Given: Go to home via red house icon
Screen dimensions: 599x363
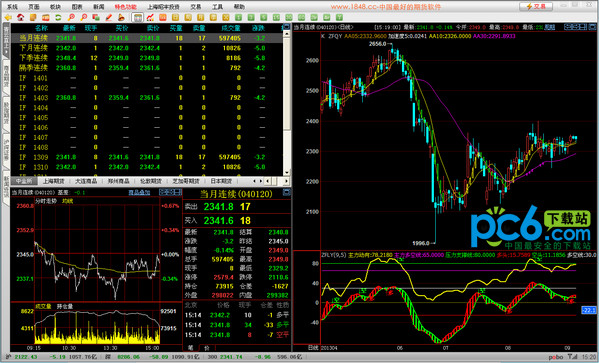Looking at the screenshot, I should (21, 17).
